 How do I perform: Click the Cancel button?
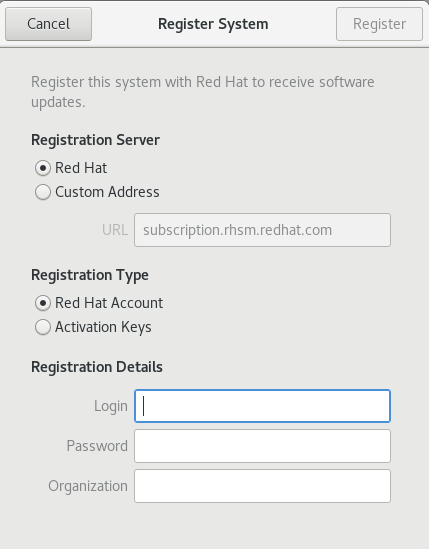coord(48,24)
